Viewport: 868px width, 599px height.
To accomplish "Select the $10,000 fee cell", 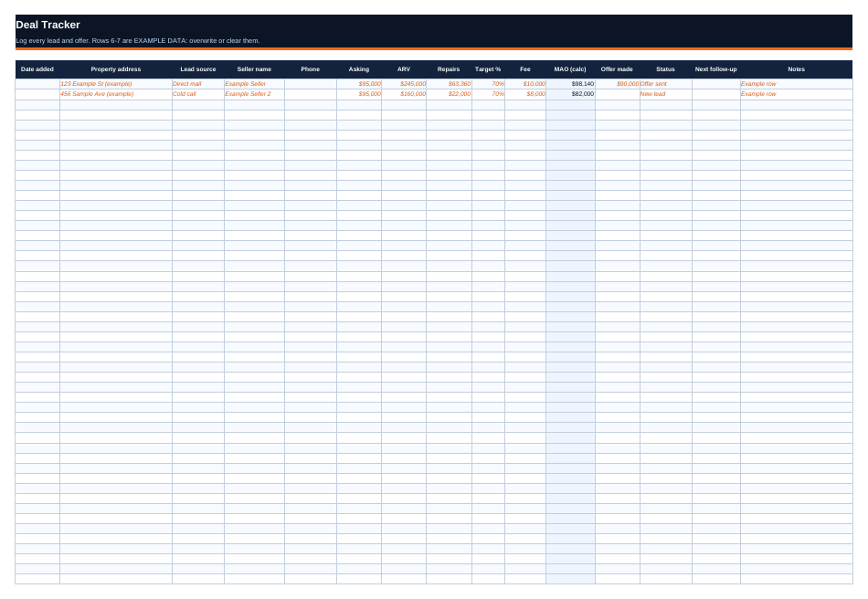I will click(x=525, y=84).
